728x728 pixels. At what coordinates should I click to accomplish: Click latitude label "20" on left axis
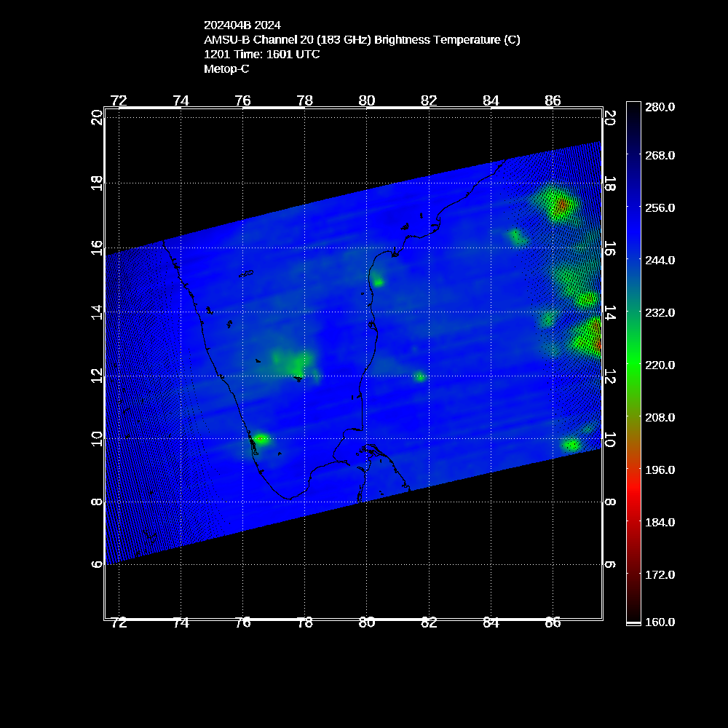[x=97, y=117]
